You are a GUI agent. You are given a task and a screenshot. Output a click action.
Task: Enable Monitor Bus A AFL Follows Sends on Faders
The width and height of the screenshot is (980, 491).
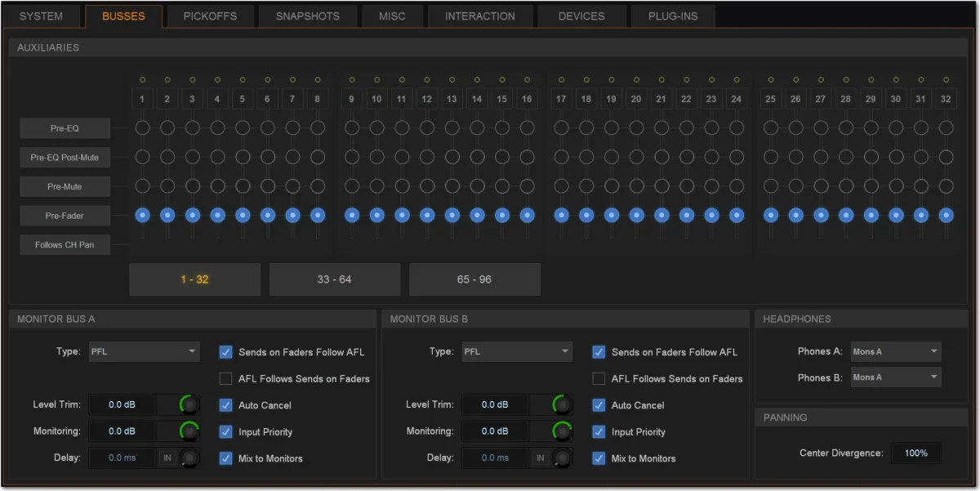click(x=226, y=378)
